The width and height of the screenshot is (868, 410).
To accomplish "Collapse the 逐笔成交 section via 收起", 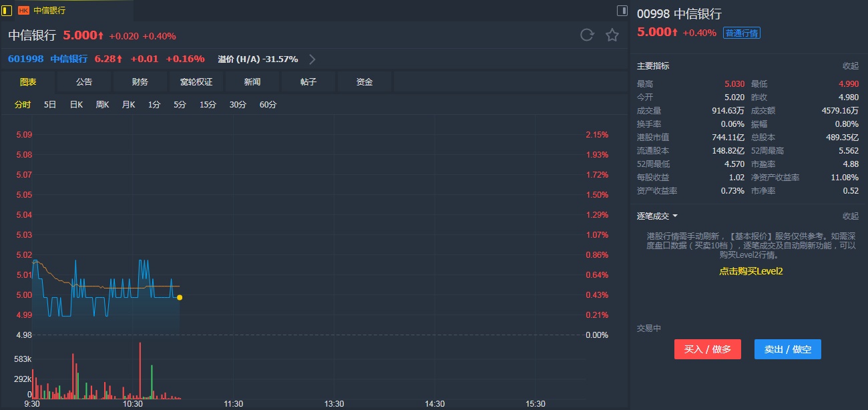I will pyautogui.click(x=850, y=216).
